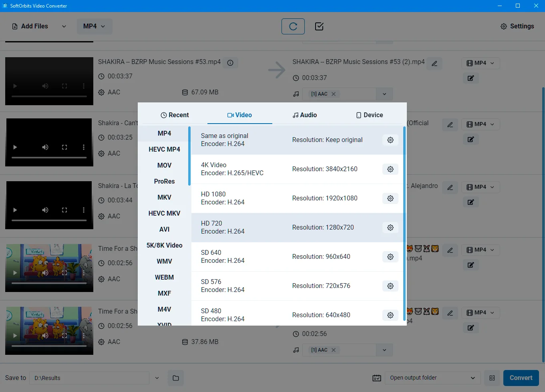Show file info for SHAKIRA BZRP Music Sessions
The height and width of the screenshot is (392, 545).
pyautogui.click(x=230, y=63)
